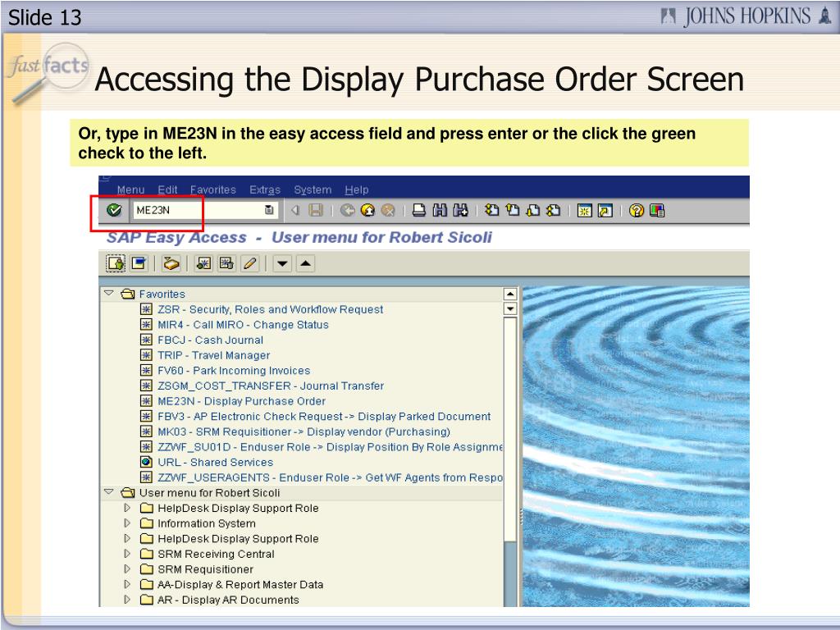Click the Customize Local Layout icon

pos(657,211)
